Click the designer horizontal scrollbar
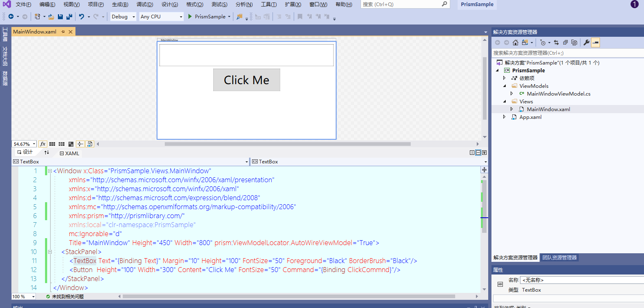 287,144
